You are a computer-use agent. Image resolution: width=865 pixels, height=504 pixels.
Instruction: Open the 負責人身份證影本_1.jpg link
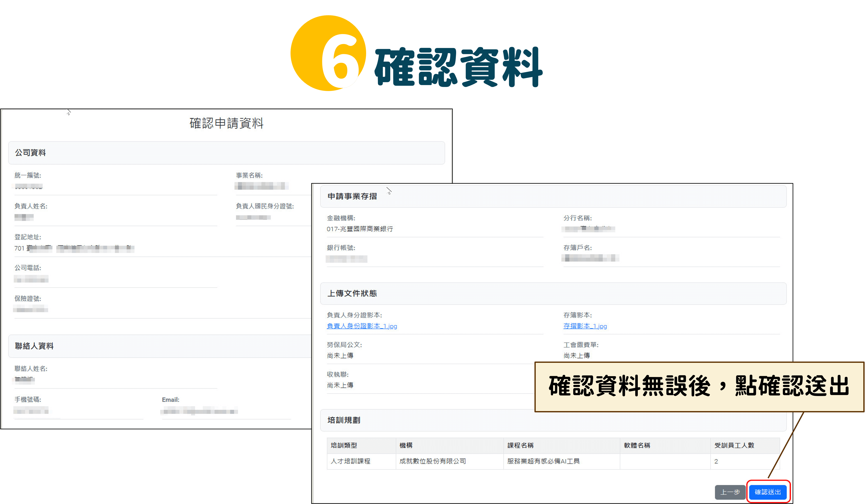click(x=362, y=326)
